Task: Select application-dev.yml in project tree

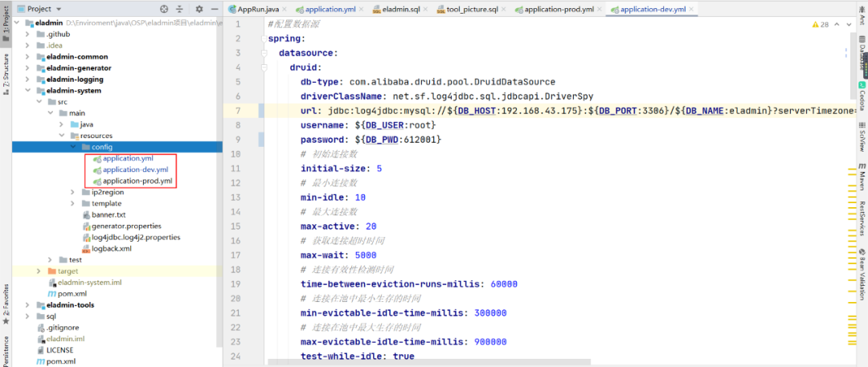Action: click(x=136, y=169)
